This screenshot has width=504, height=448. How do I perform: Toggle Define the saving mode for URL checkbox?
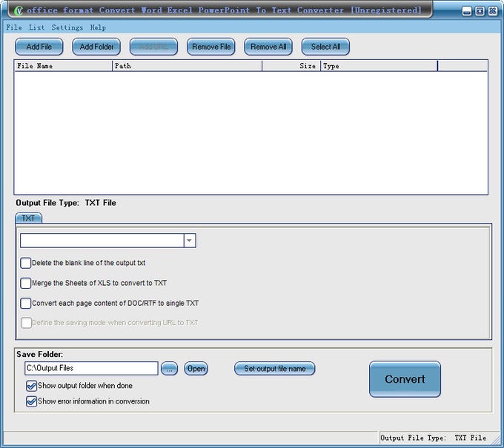coord(26,323)
